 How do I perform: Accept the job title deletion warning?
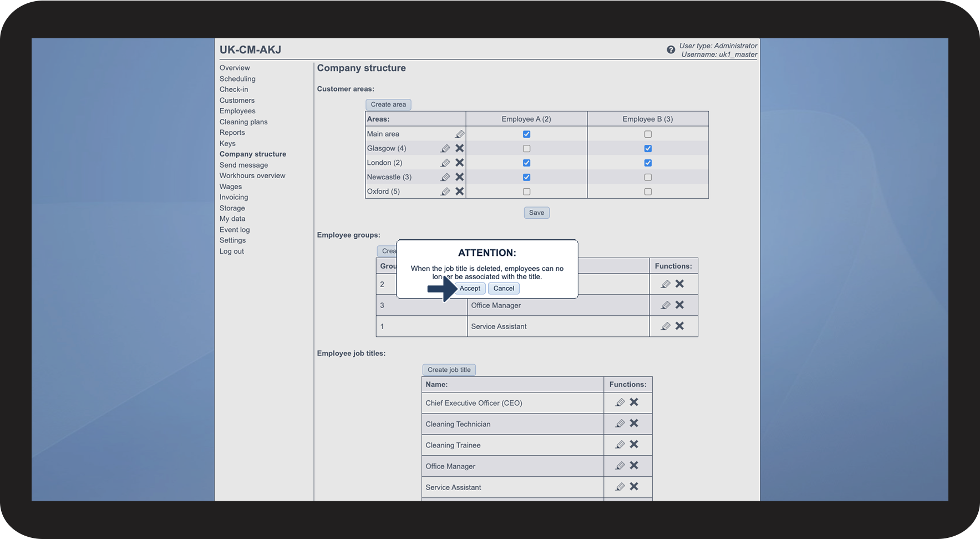470,288
